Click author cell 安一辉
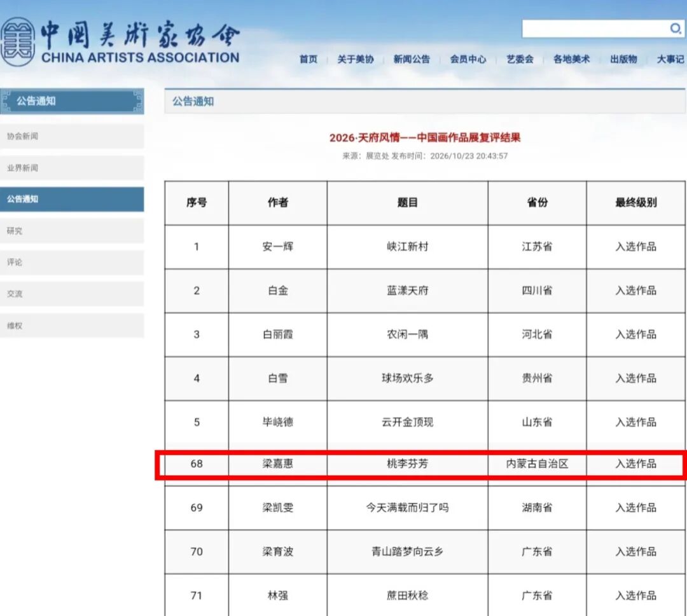The height and width of the screenshot is (616, 687). (278, 247)
